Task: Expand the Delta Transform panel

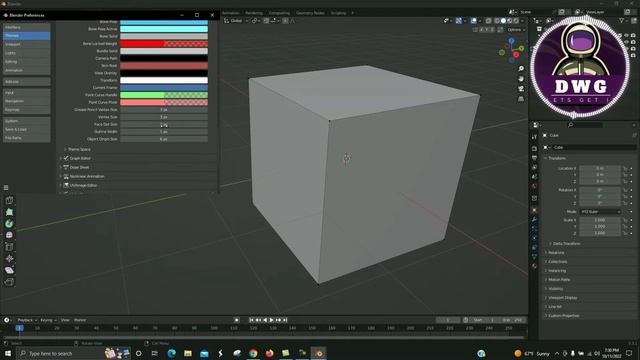Action: pos(566,244)
